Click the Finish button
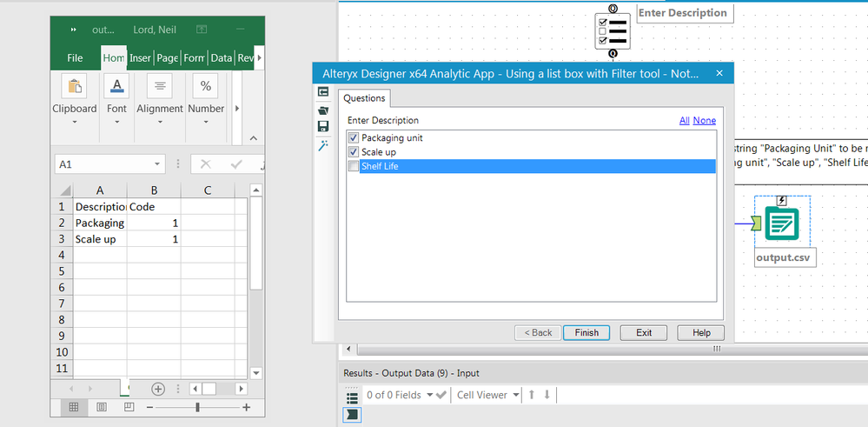868x427 pixels. tap(586, 332)
